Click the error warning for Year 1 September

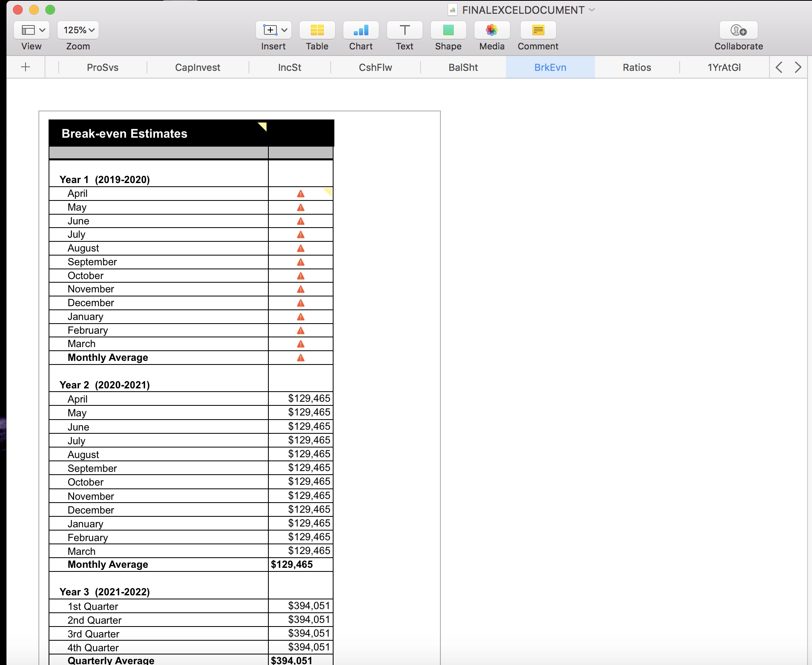301,262
